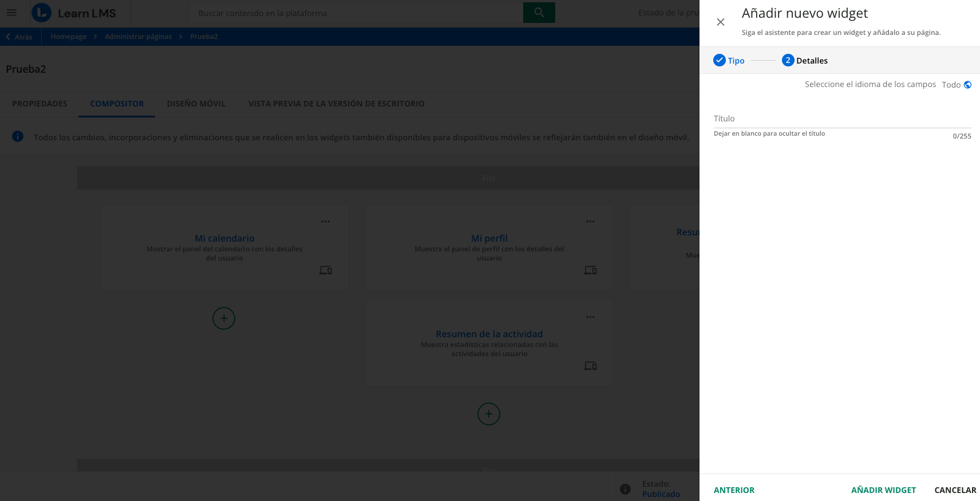Click the info icon next to Estado
This screenshot has width=980, height=501.
(x=625, y=489)
